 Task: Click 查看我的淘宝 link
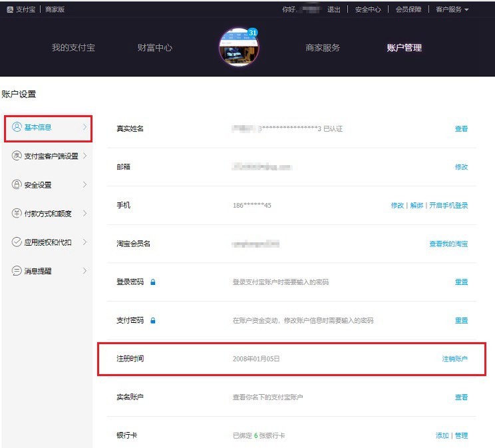click(x=448, y=244)
